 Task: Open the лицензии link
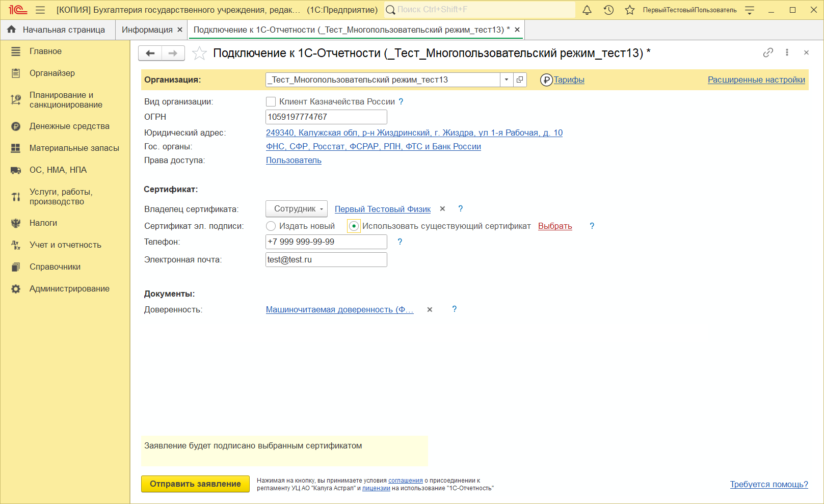(376, 488)
